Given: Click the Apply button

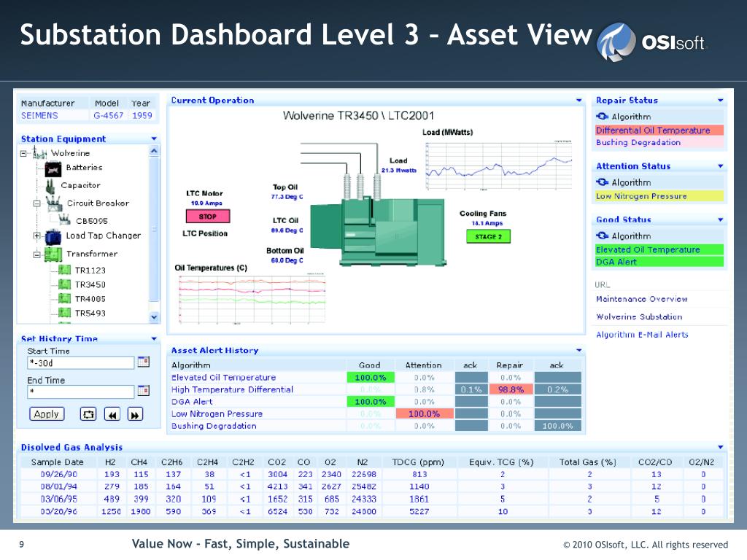Looking at the screenshot, I should [x=47, y=414].
